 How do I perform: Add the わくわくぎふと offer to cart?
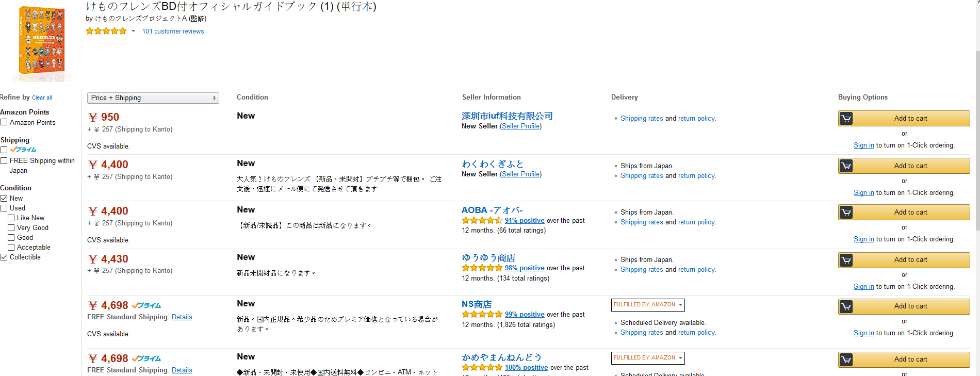pyautogui.click(x=904, y=166)
